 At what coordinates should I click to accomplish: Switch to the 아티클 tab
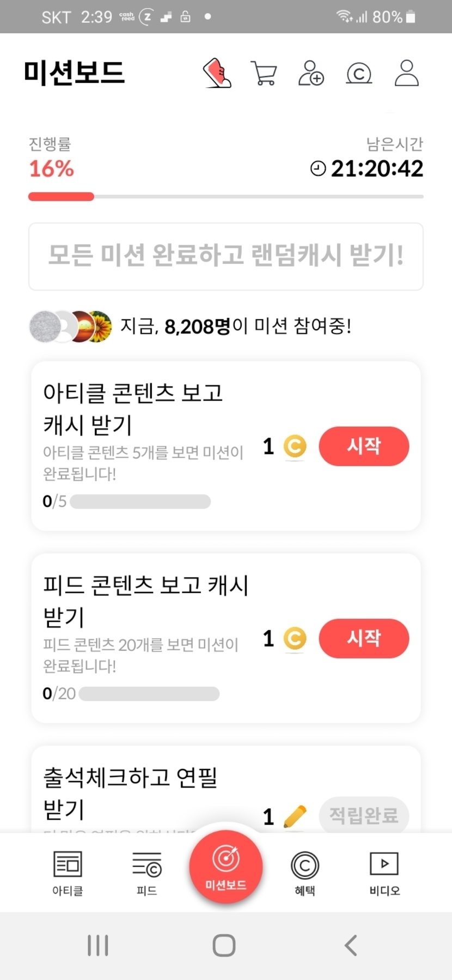[68, 872]
